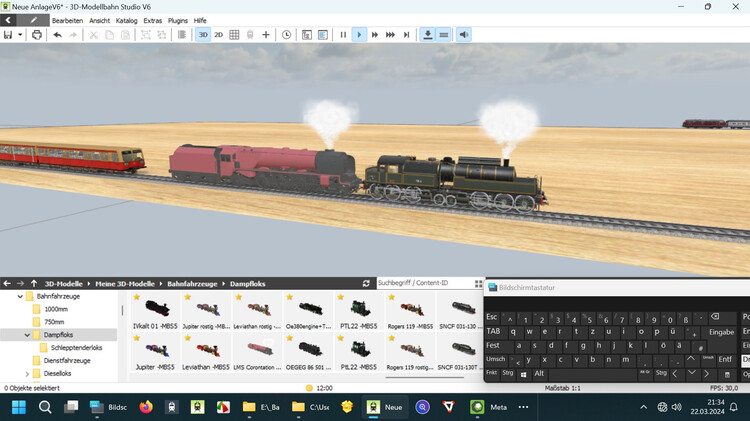
Task: Switch to 3D view mode
Action: 203,35
